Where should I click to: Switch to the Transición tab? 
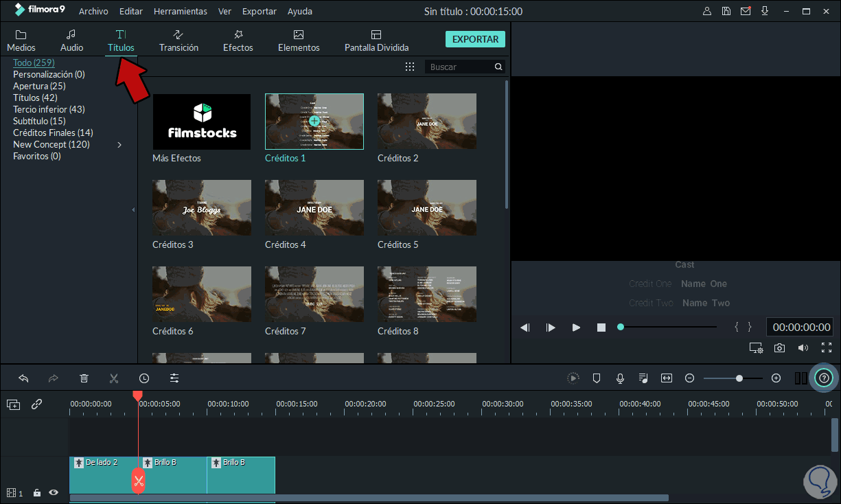pos(178,39)
